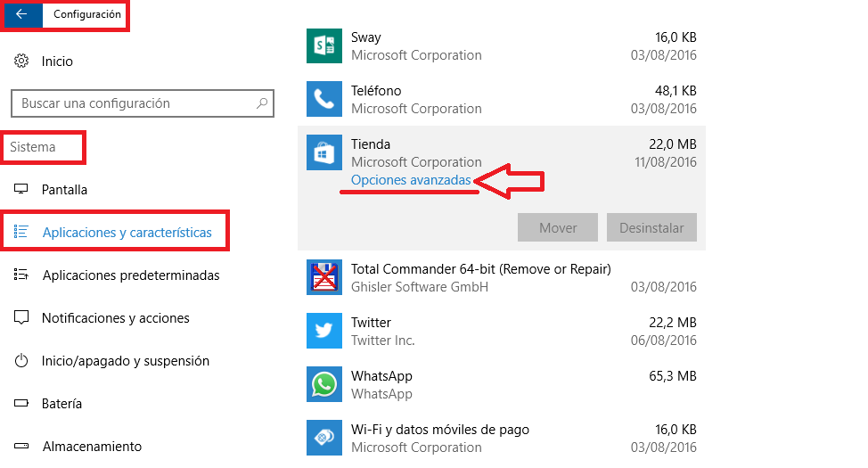The width and height of the screenshot is (868, 468).
Task: Click the Notificaciones y acciones icon
Action: click(x=21, y=318)
